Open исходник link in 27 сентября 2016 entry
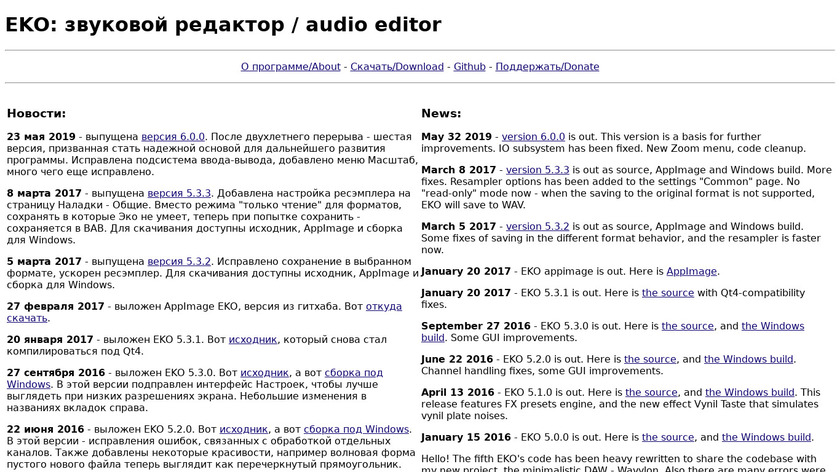The height and width of the screenshot is (472, 840). pyautogui.click(x=264, y=373)
